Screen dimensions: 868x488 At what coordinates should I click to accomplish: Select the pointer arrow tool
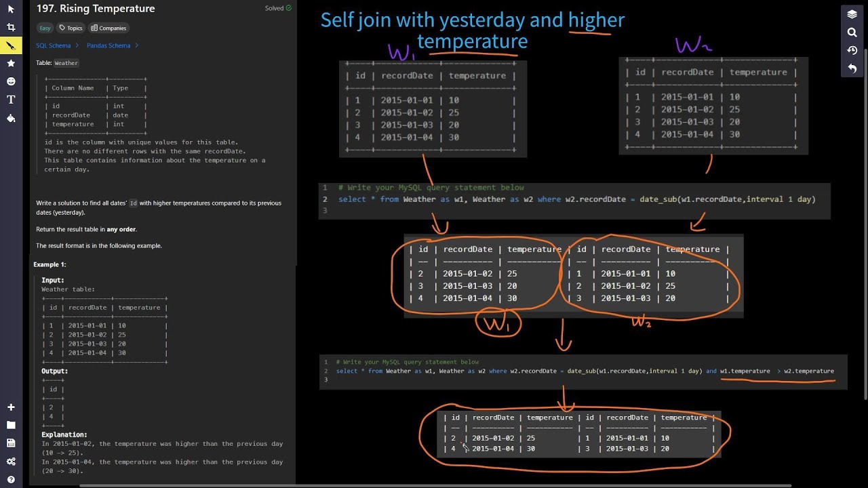pyautogui.click(x=11, y=9)
